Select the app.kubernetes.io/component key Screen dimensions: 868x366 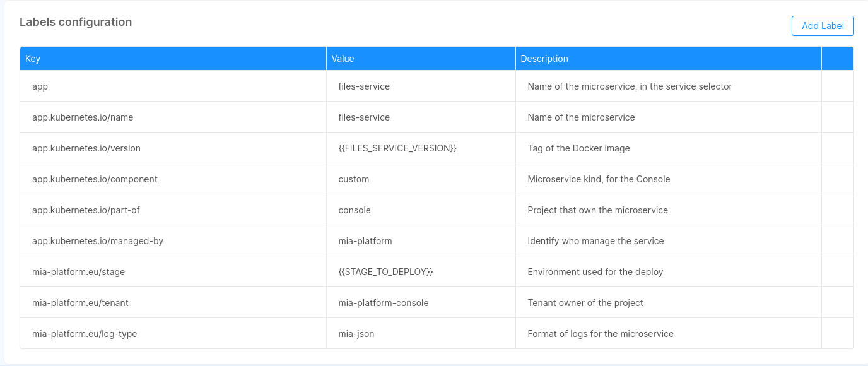95,179
